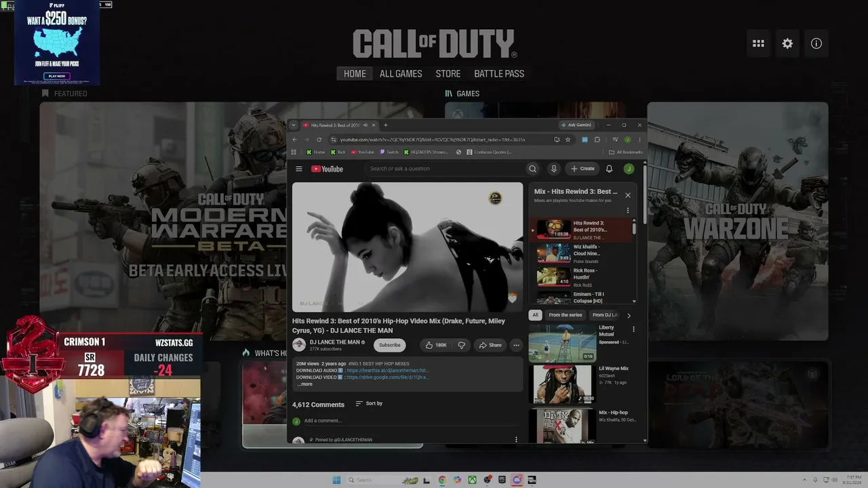Image resolution: width=868 pixels, height=488 pixels.
Task: Open the All Bookmarks folder
Action: click(x=626, y=152)
